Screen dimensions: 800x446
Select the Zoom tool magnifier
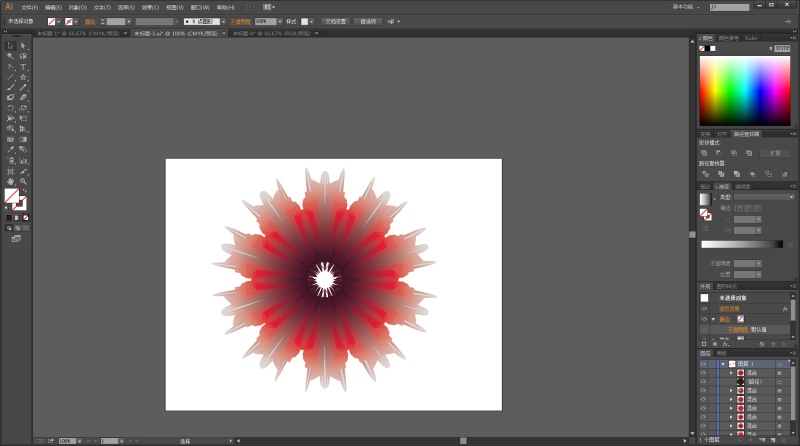click(23, 181)
